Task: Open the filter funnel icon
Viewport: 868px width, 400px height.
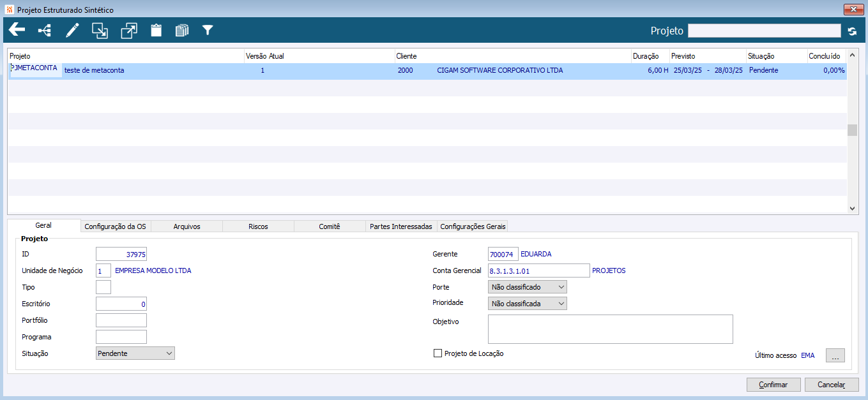Action: pyautogui.click(x=208, y=30)
